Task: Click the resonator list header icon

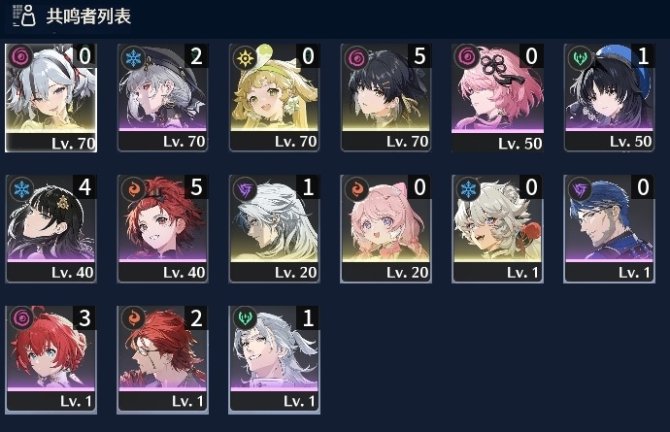Action: pos(24,16)
